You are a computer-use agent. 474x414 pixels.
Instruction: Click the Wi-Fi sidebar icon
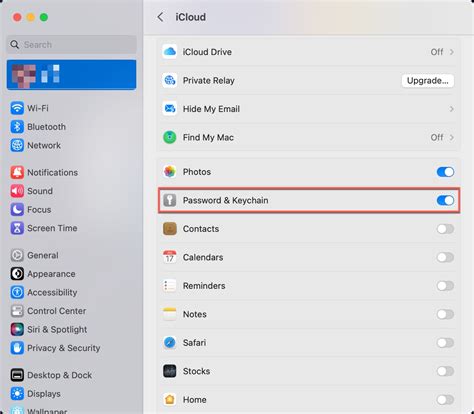coord(17,108)
